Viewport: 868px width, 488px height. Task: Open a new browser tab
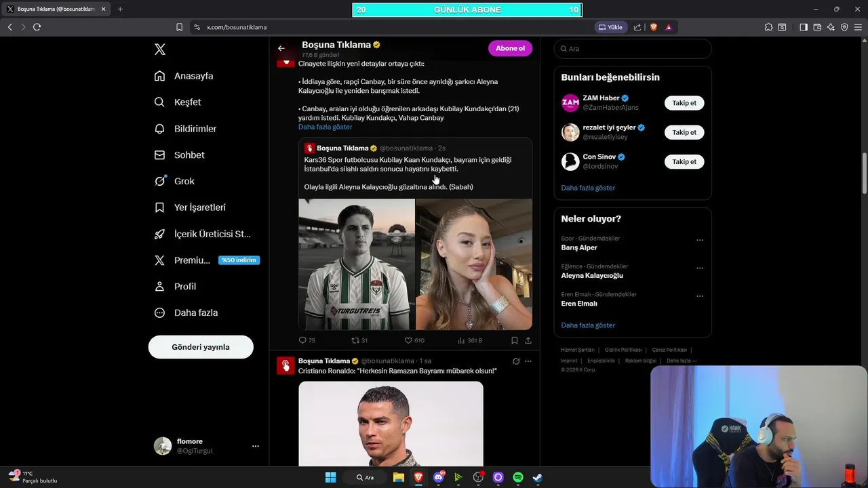[x=120, y=9]
